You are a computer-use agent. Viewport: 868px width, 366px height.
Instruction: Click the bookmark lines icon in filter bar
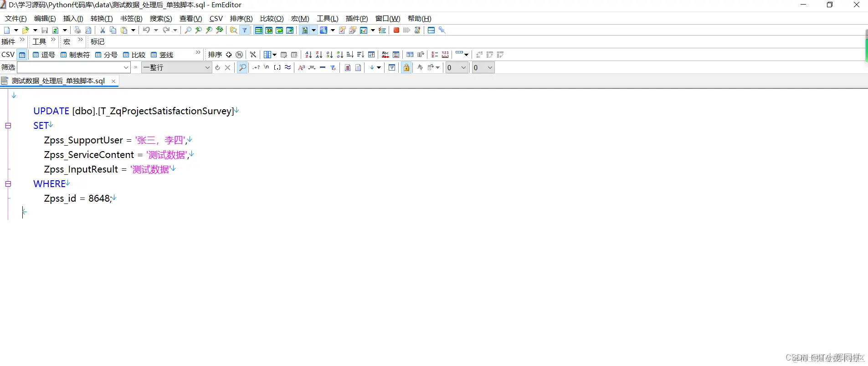pyautogui.click(x=348, y=67)
